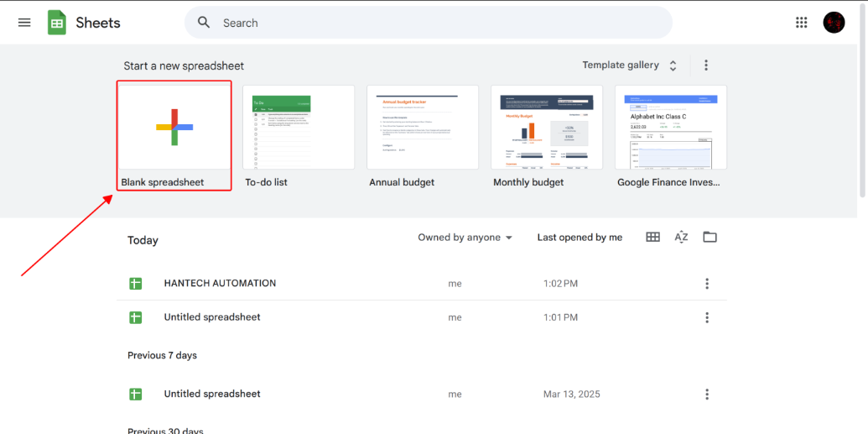Open the HANTECH AUTOMATION spreadsheet
Screen dimensions: 868x434
220,284
